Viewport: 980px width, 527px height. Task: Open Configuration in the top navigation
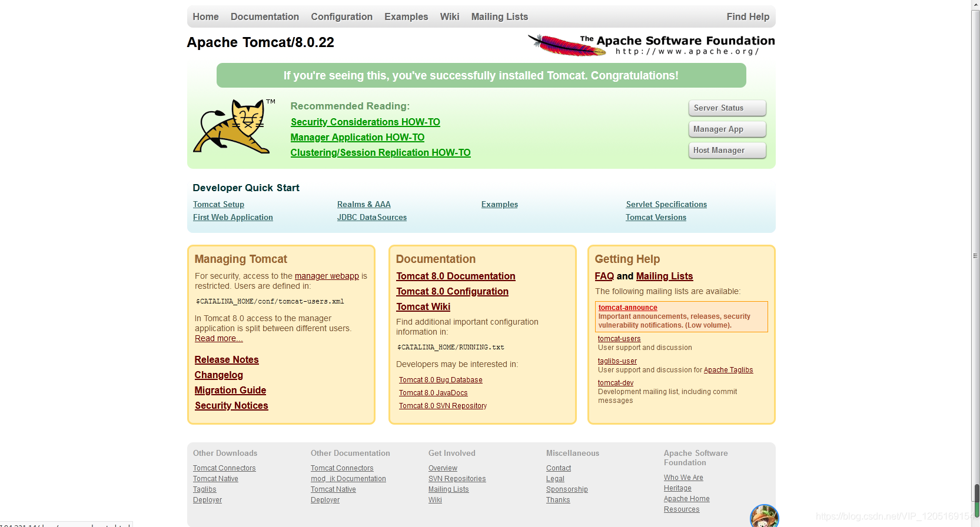(341, 16)
